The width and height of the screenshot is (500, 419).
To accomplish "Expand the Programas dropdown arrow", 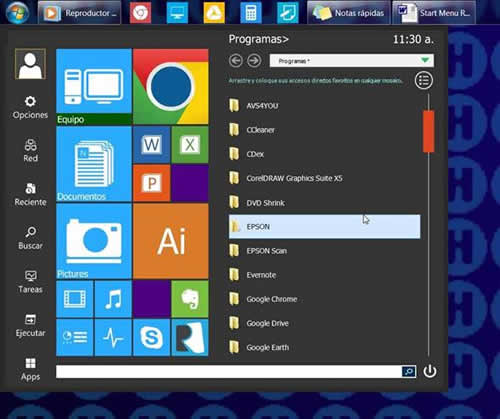I will tap(425, 61).
